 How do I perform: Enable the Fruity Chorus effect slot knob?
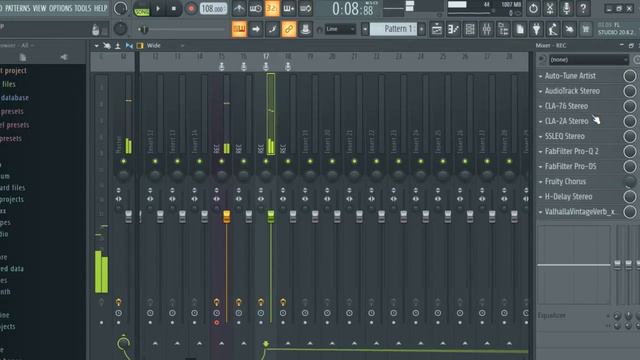point(630,182)
